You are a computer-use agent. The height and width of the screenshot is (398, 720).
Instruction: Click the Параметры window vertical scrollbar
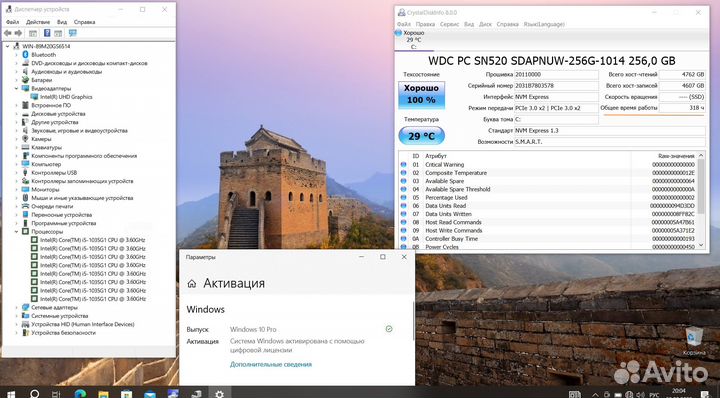[x=413, y=320]
